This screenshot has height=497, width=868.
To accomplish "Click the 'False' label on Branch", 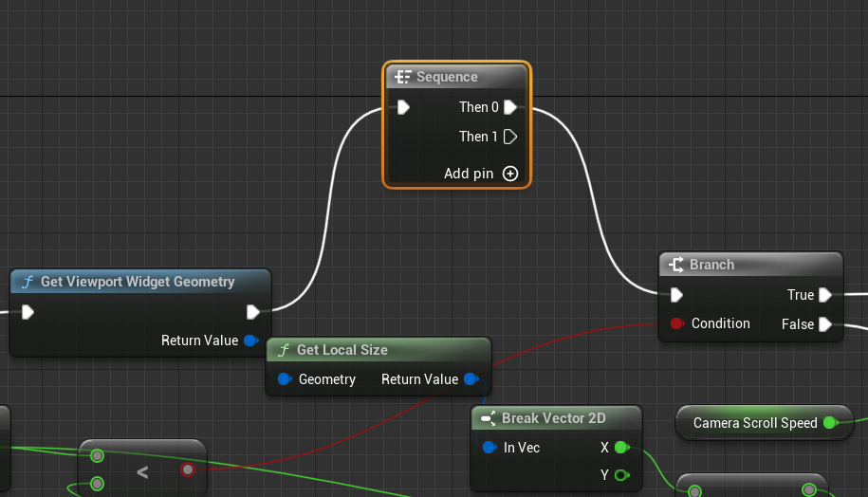I will 798,323.
